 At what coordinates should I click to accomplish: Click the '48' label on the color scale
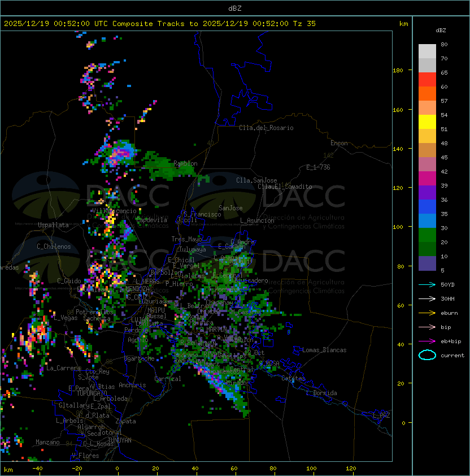pyautogui.click(x=444, y=143)
